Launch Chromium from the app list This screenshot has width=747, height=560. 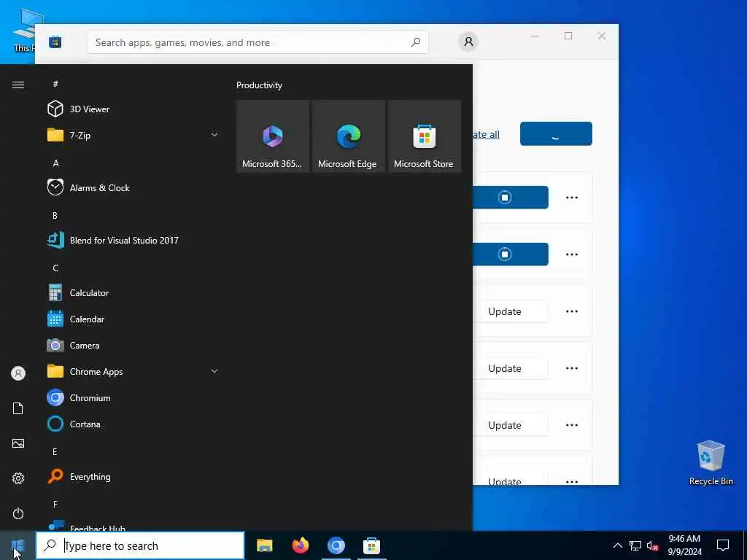click(133, 397)
